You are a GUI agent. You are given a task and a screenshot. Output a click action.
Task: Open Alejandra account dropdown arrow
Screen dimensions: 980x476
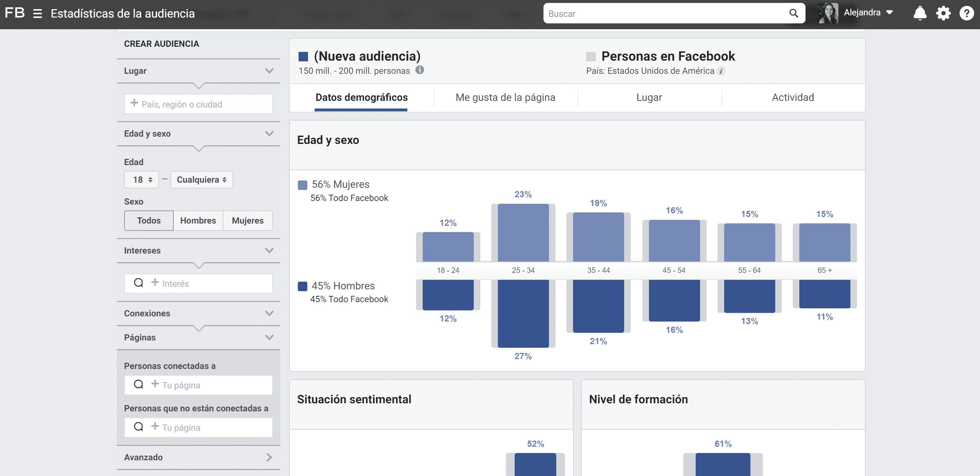pos(889,12)
